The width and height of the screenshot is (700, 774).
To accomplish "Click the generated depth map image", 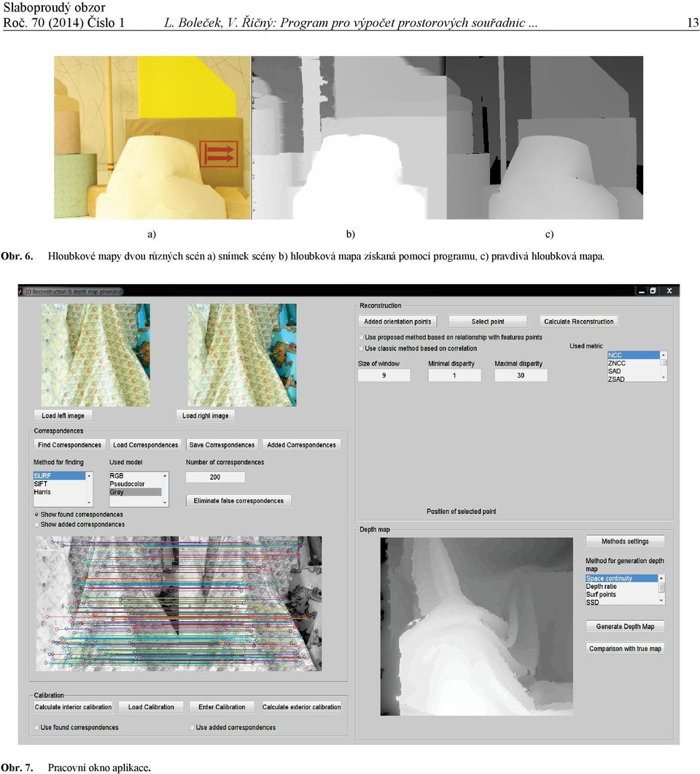I will pyautogui.click(x=476, y=627).
